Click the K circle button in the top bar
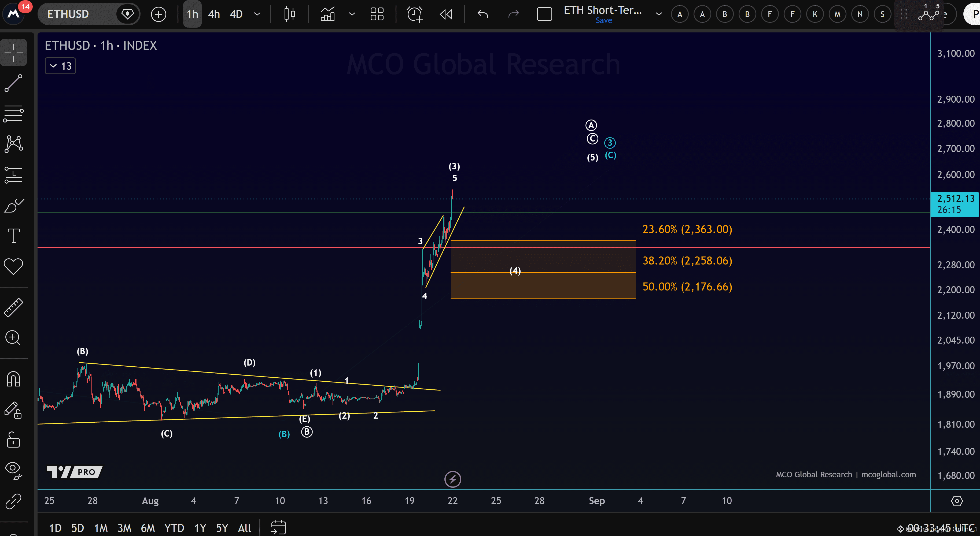 tap(815, 14)
